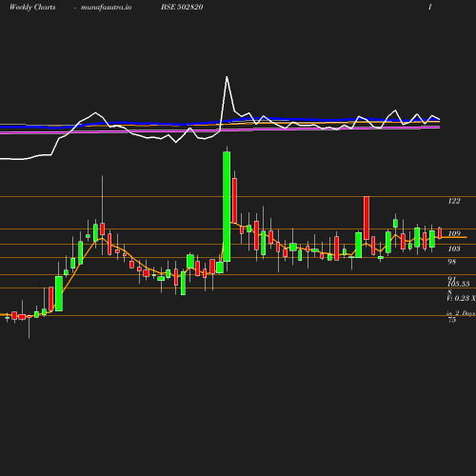Image resolution: width=476 pixels, height=476 pixels.
Task: Click the "75" price level label
Action: 452,320
